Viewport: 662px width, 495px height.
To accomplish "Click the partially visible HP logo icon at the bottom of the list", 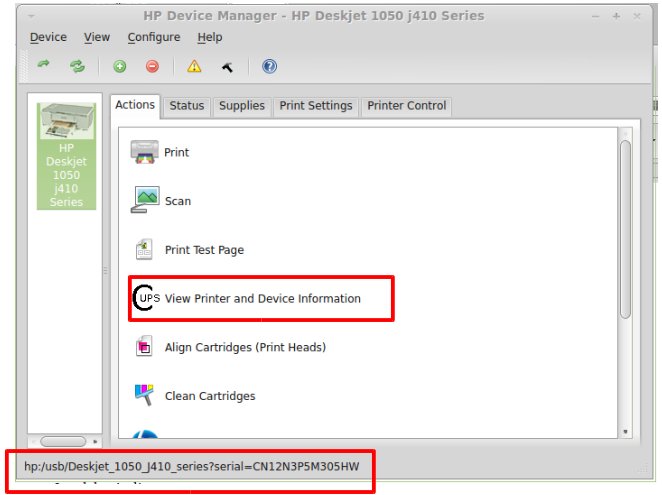I will click(x=145, y=434).
